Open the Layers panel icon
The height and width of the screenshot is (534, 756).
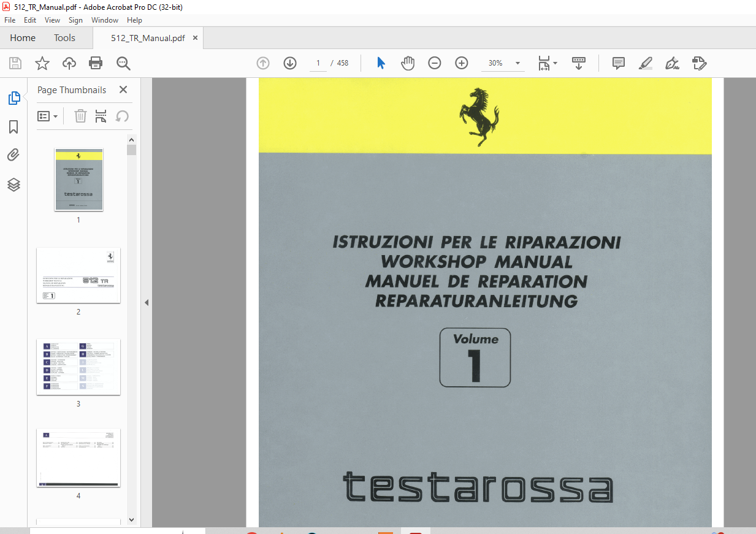(13, 185)
